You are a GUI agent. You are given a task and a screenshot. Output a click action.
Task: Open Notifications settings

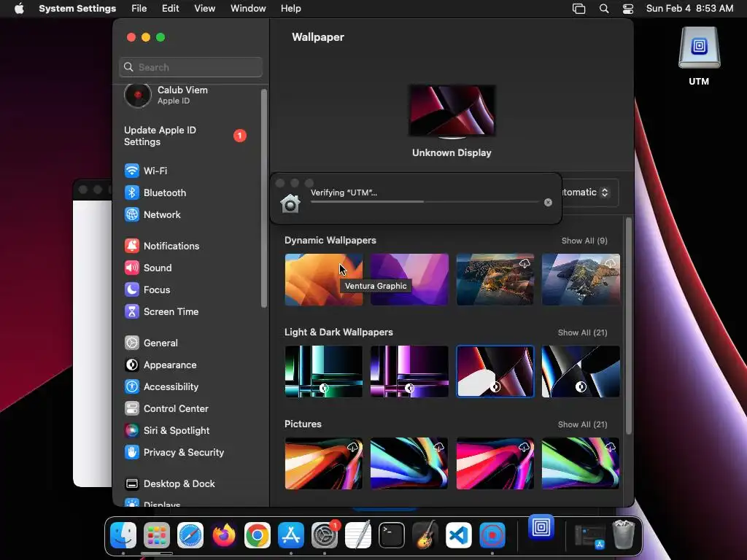162,246
